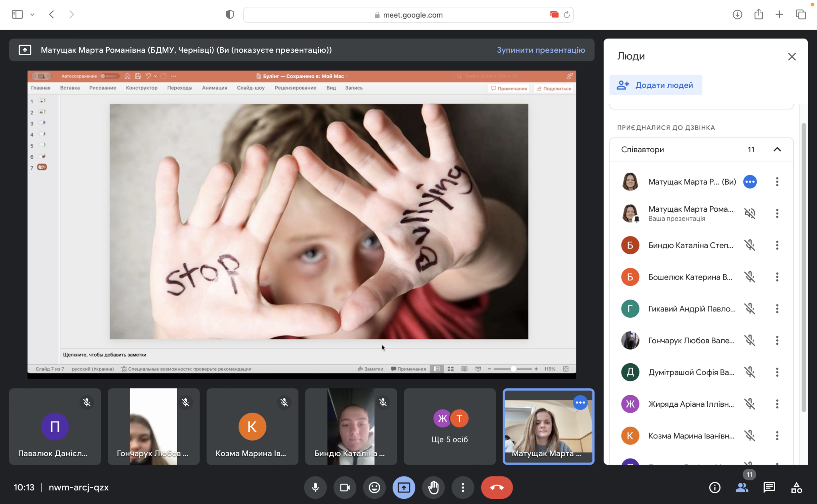
Task: Open the people panel icon
Action: click(742, 487)
